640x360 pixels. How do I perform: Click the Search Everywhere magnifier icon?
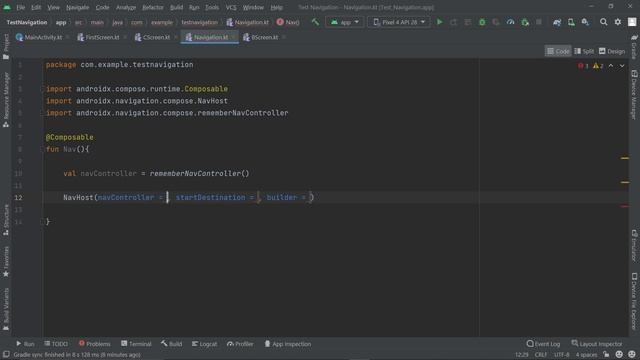[603, 22]
